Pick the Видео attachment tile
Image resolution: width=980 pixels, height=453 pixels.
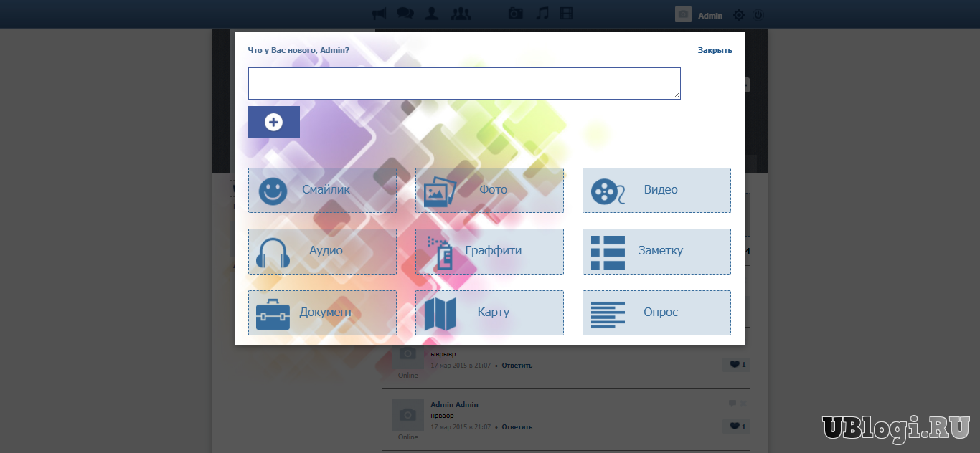coord(656,191)
